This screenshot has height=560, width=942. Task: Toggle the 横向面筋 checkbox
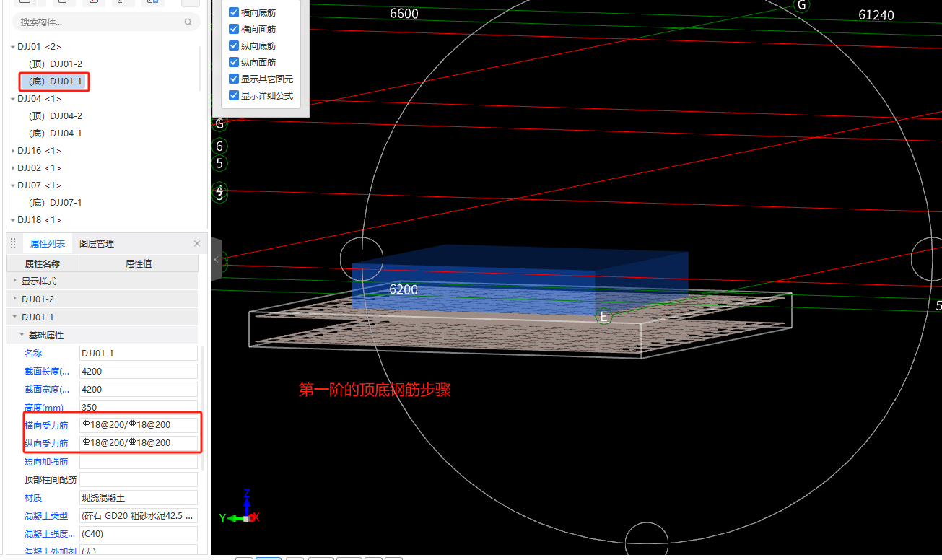pos(234,29)
